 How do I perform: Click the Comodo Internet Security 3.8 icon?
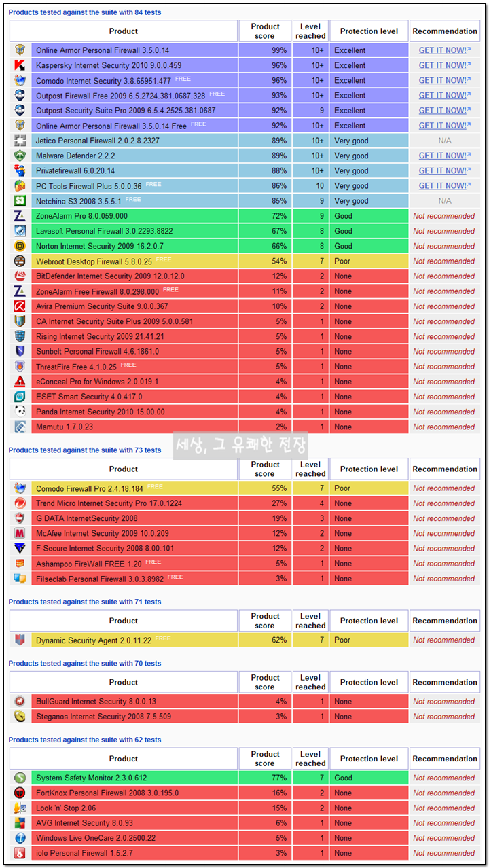click(x=20, y=80)
